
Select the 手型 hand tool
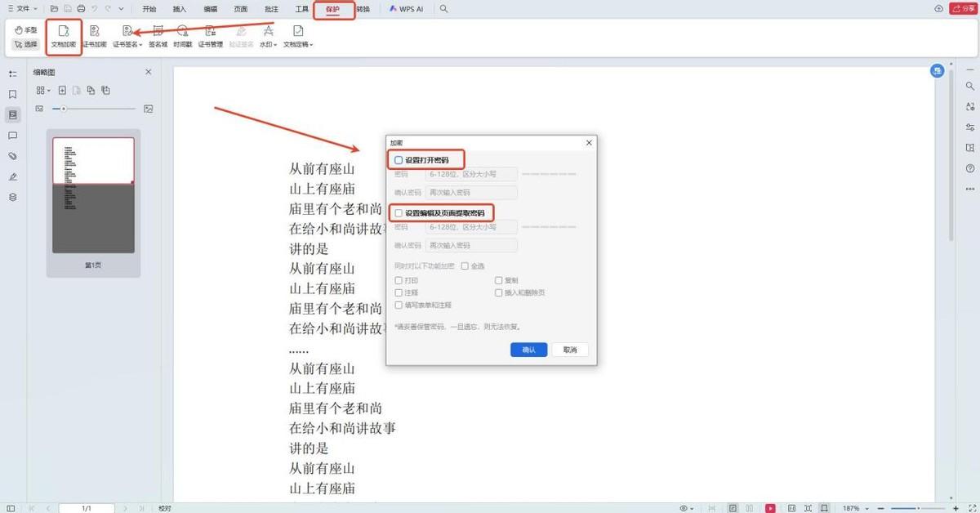point(25,29)
